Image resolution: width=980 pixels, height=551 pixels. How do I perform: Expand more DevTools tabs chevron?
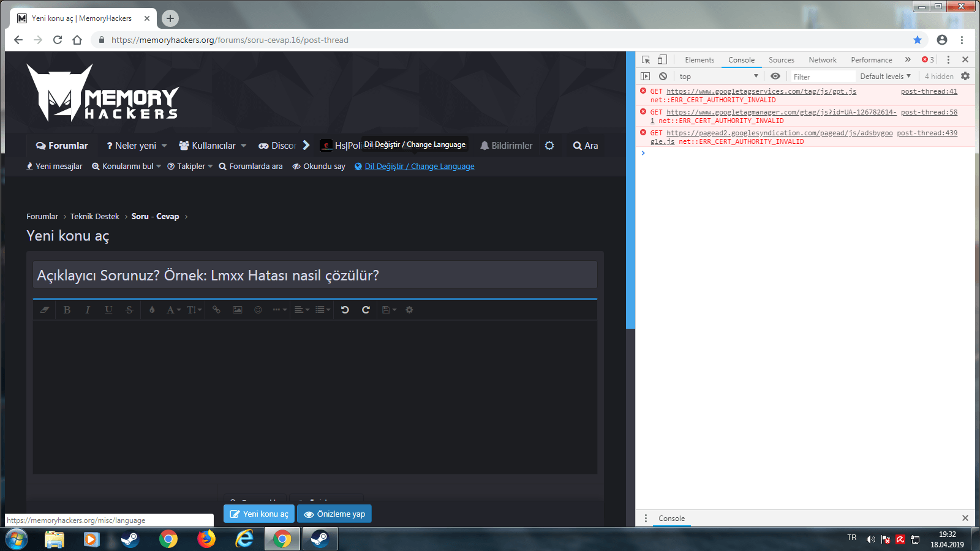[908, 60]
